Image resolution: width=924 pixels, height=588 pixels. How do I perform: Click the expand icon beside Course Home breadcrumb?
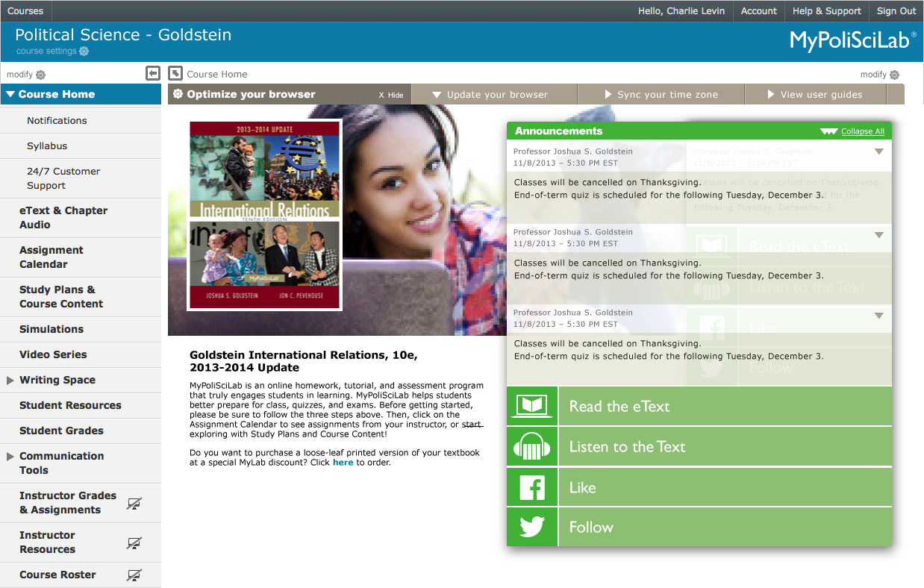[x=175, y=73]
